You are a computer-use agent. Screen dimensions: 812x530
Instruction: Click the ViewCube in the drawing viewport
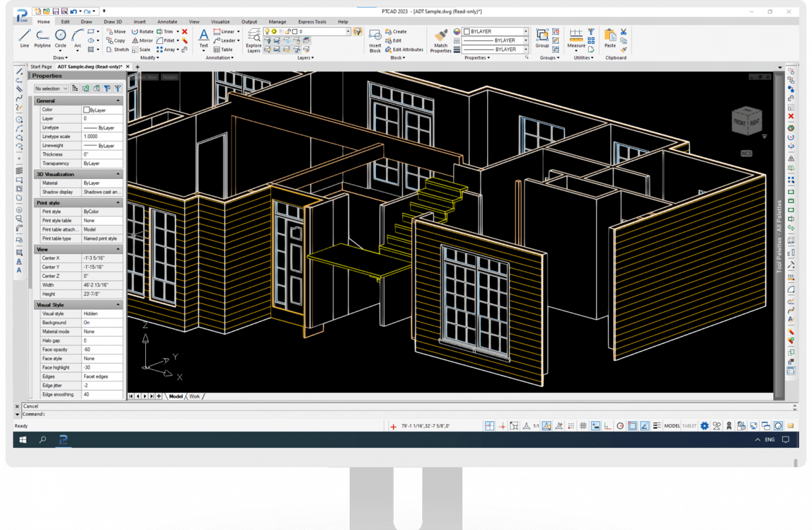pos(747,121)
